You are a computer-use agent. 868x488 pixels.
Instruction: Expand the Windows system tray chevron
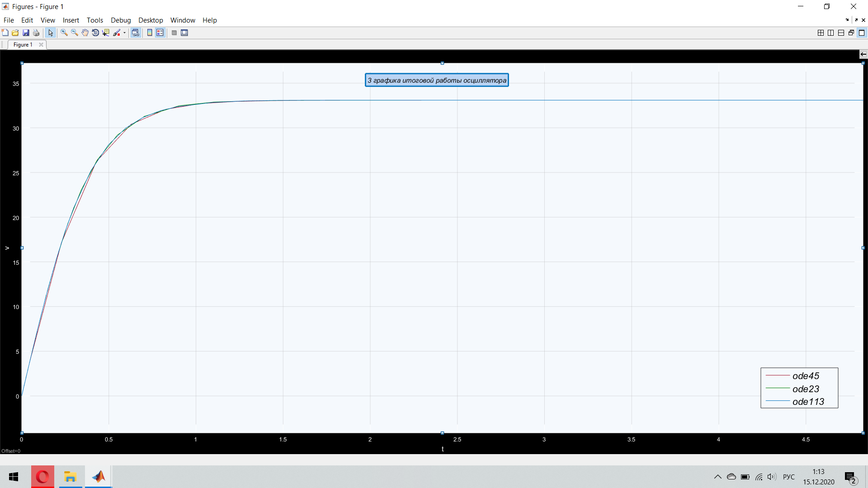pos(717,477)
